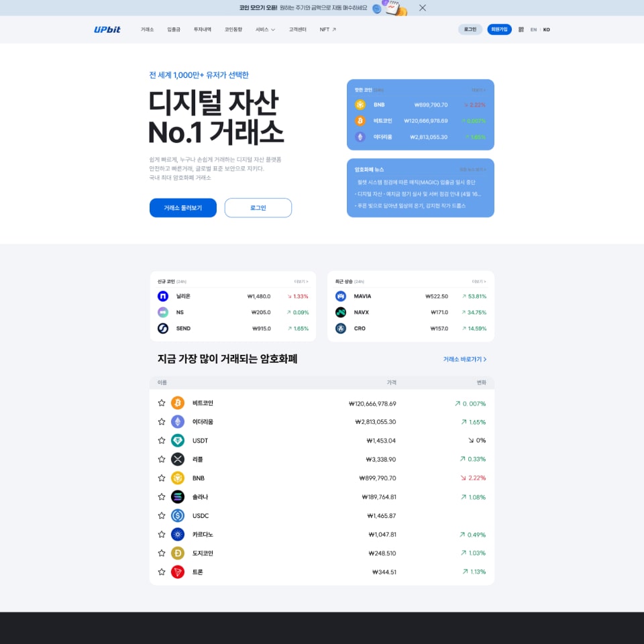Close the top promotional banner
Image resolution: width=644 pixels, height=644 pixels.
coord(422,8)
